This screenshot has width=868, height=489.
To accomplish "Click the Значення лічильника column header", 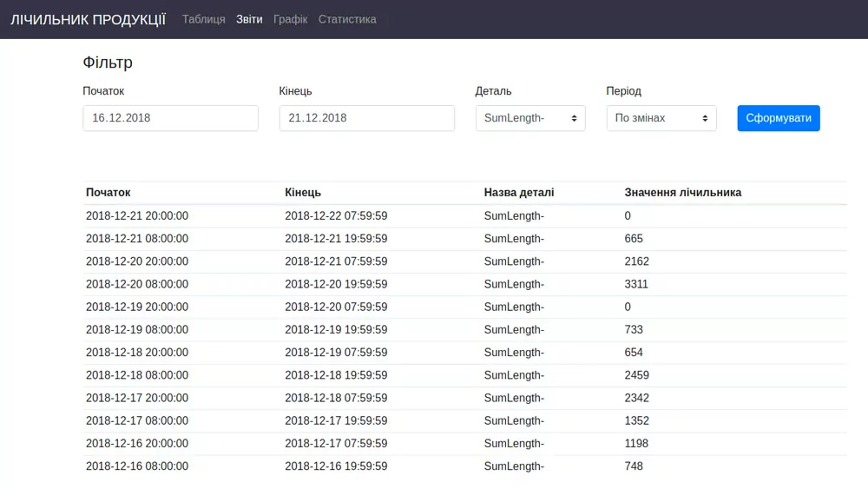I will 683,193.
